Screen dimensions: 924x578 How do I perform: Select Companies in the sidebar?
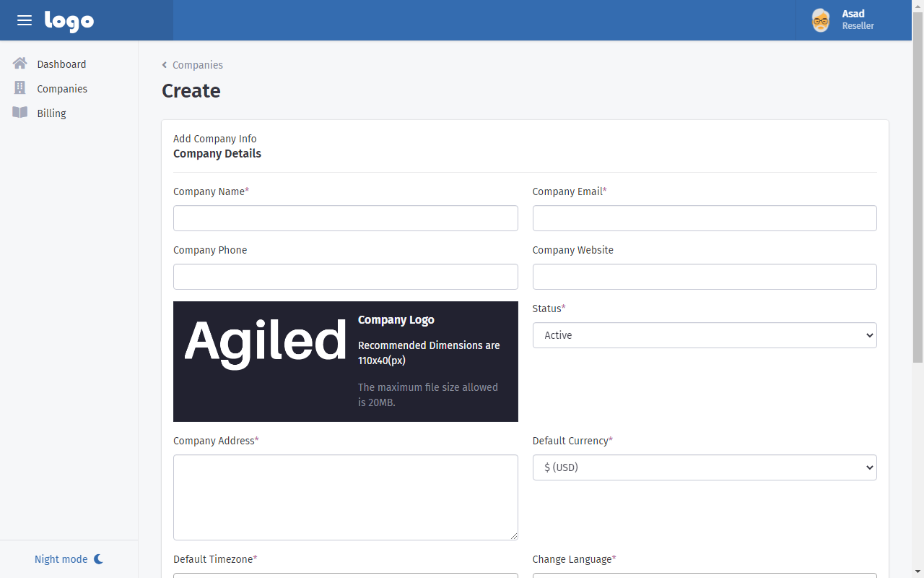point(62,89)
